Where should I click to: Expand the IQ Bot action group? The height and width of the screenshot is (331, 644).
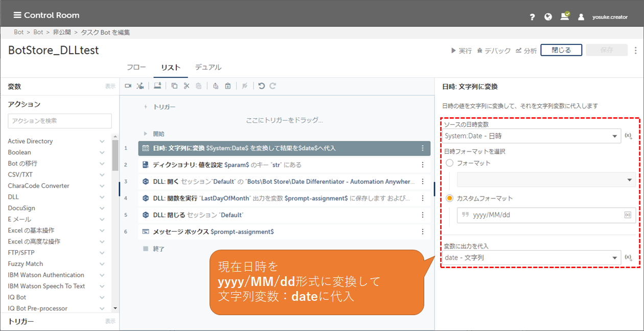click(x=102, y=297)
